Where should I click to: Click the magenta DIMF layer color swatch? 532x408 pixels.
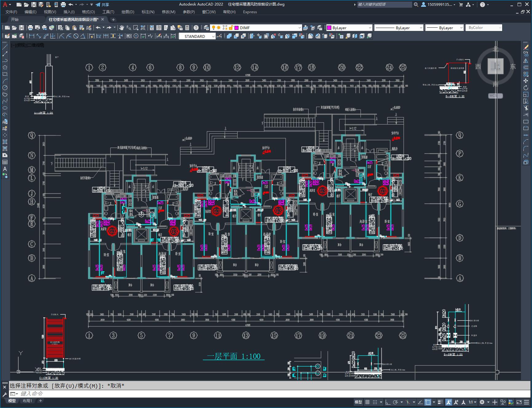(x=237, y=28)
